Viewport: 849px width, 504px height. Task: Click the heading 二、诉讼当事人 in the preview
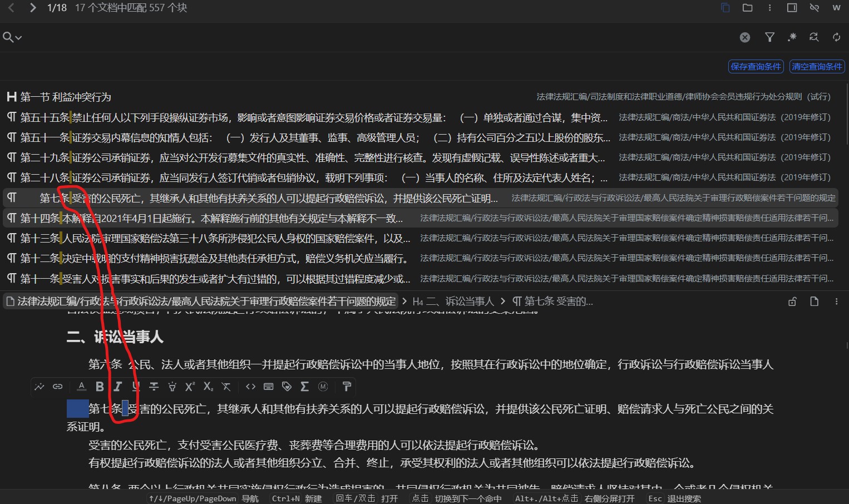(x=115, y=337)
